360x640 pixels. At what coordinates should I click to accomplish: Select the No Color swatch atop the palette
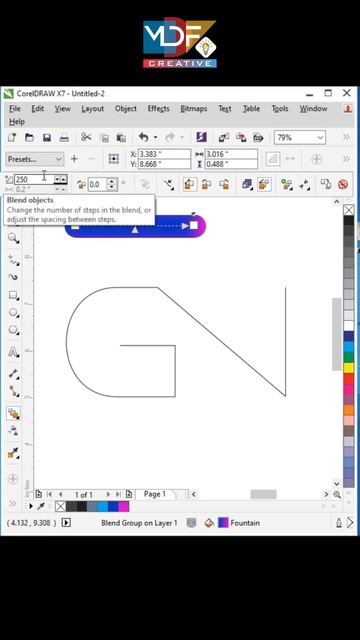(x=349, y=210)
